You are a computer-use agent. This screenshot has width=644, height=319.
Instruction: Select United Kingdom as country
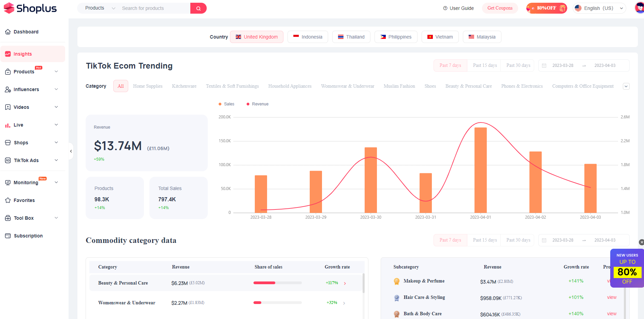click(257, 37)
